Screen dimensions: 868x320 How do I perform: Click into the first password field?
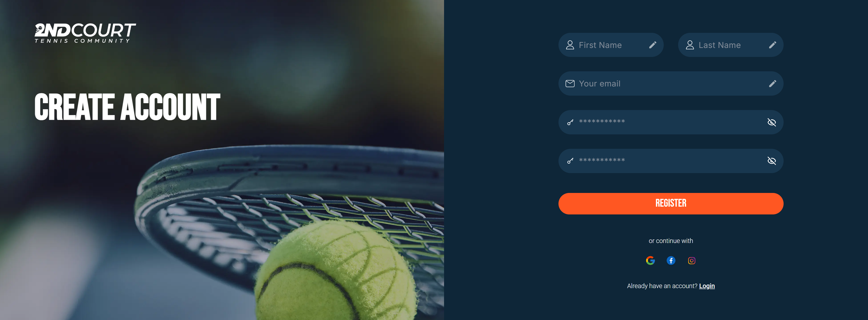(671, 122)
